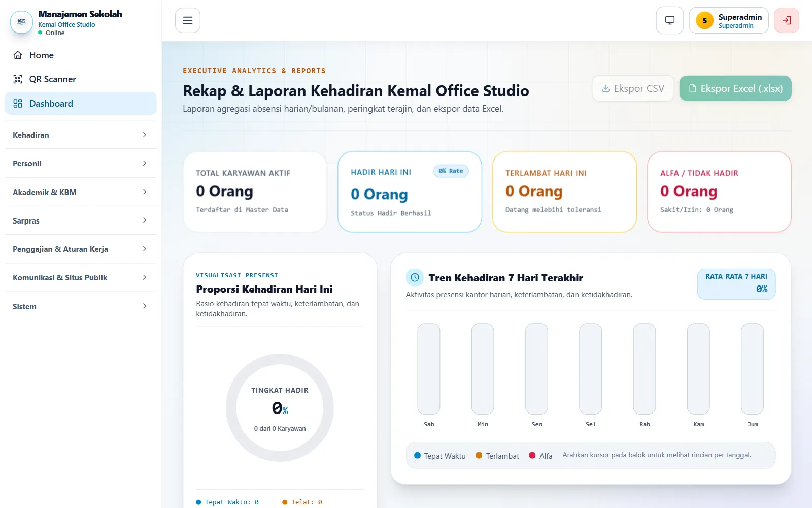Expand the Personil section chevron
812x508 pixels.
(x=145, y=163)
